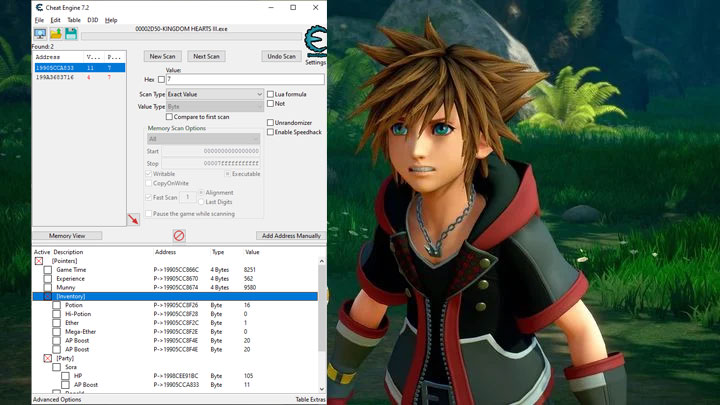Toggle the [Pointers] active checkbox
This screenshot has height=405, width=720.
click(39, 261)
